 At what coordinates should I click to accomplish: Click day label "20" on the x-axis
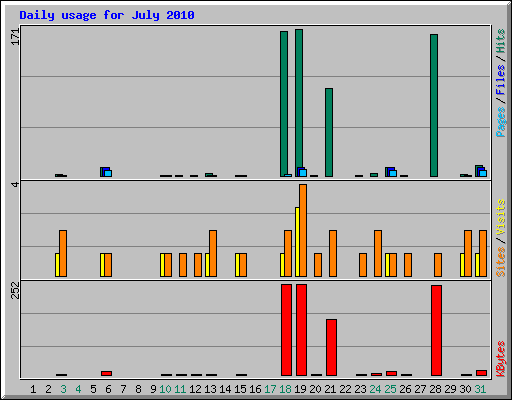pos(315,389)
